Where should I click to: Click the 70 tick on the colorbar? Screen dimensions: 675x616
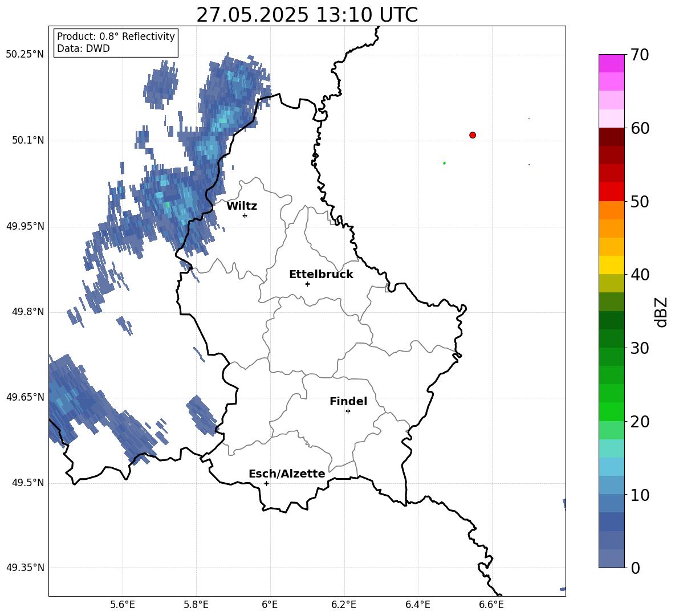(640, 55)
